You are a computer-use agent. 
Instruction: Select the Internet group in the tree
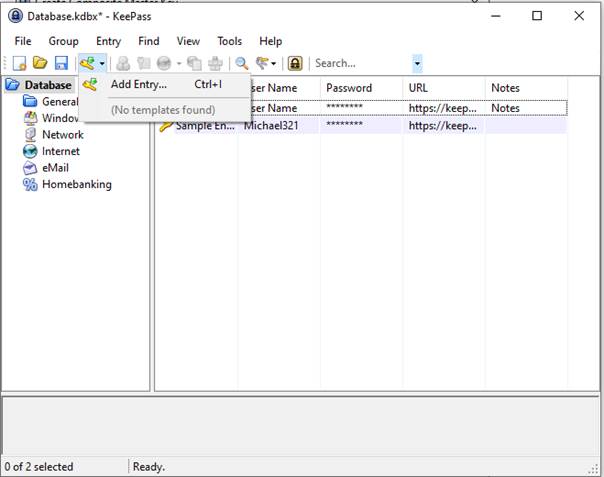point(61,151)
